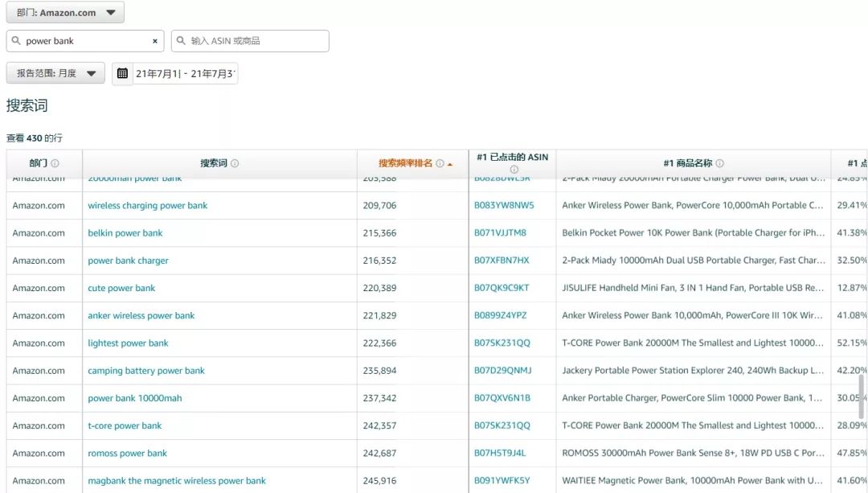
Task: Select rank value 220,389
Action: [x=379, y=288]
